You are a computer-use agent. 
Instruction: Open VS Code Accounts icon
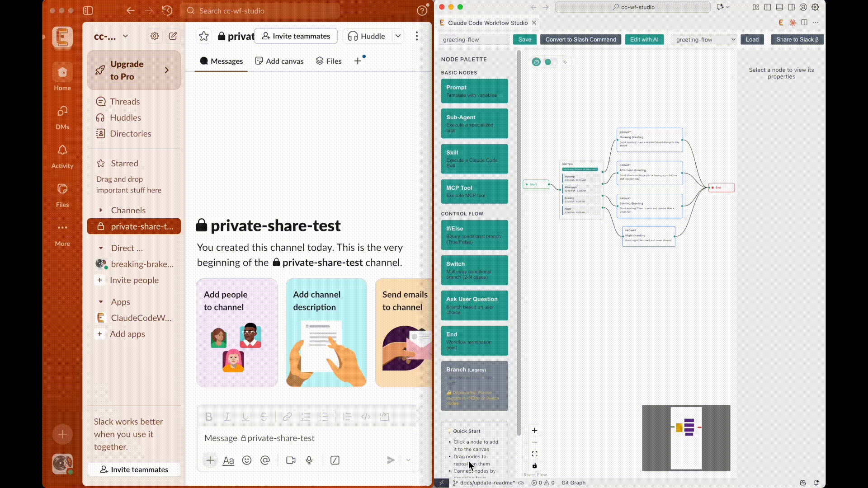click(x=803, y=7)
